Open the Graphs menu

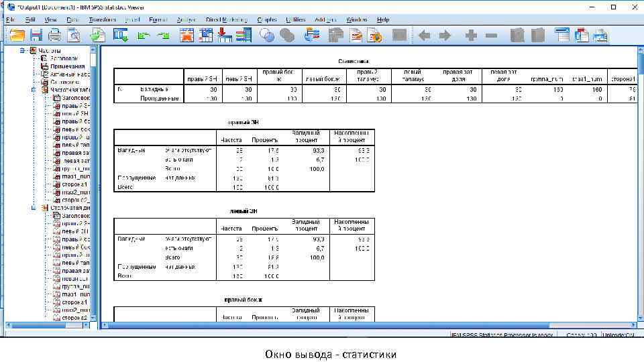point(266,19)
